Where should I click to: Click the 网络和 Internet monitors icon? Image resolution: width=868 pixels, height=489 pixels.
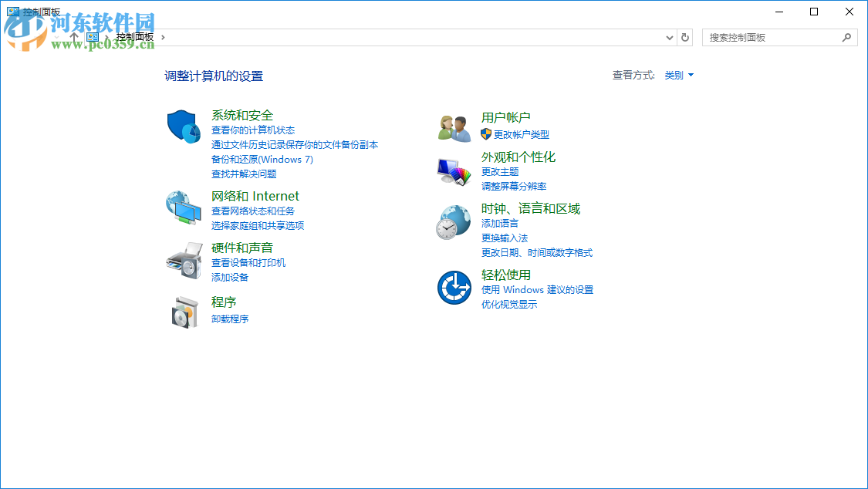pyautogui.click(x=184, y=209)
